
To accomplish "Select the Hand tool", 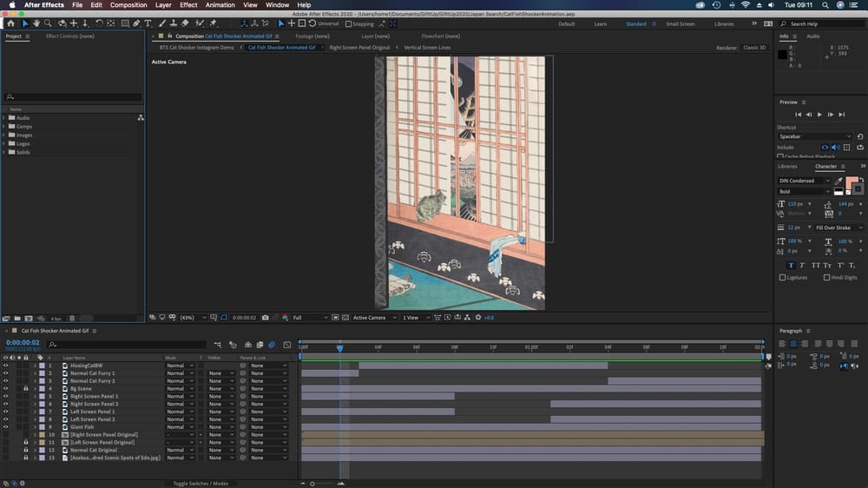I will tap(36, 23).
